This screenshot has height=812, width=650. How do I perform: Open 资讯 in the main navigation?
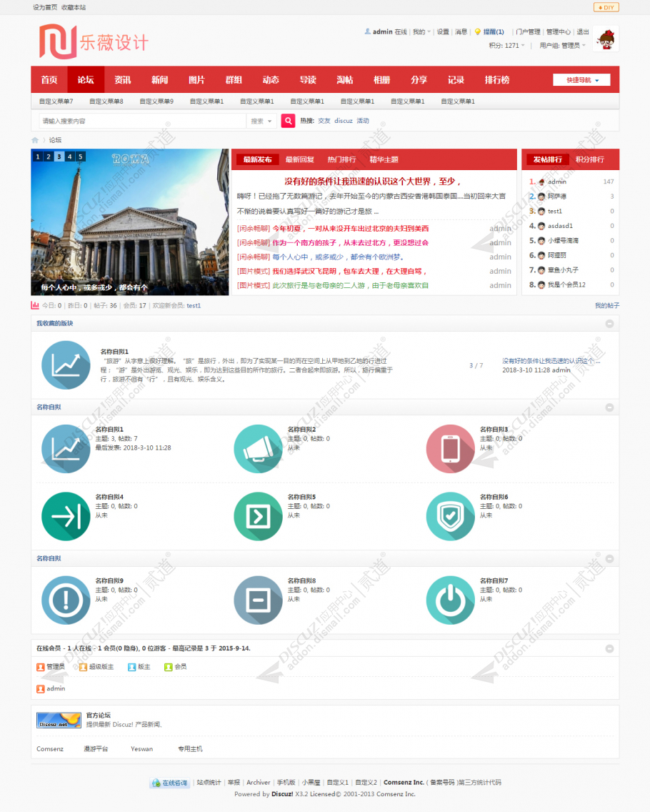[123, 80]
